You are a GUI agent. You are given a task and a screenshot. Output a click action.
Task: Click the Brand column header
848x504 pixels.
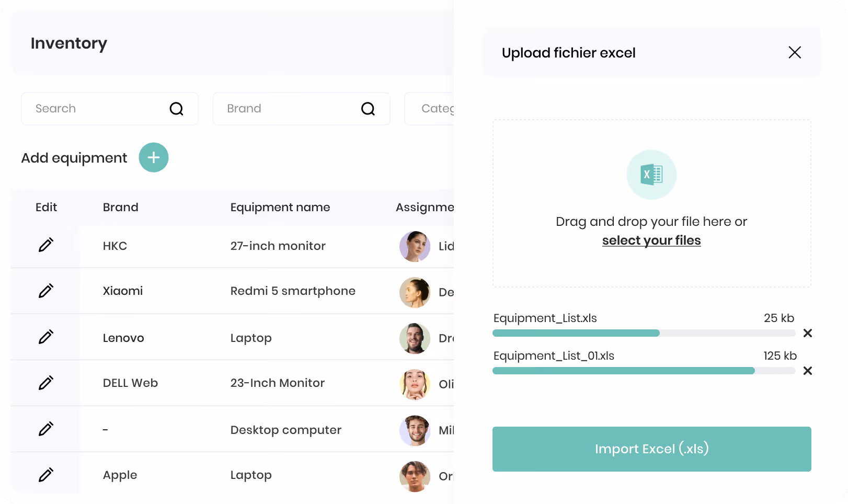coord(121,207)
